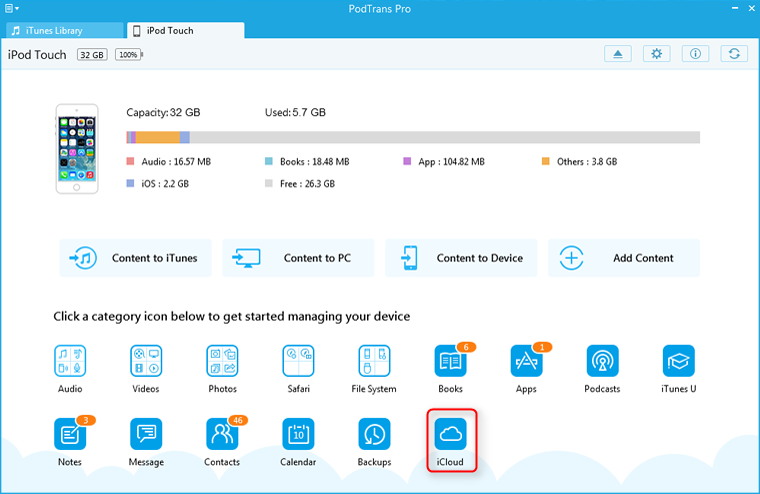760x494 pixels.
Task: Expand the top-left application menu dropdown
Action: pyautogui.click(x=12, y=8)
